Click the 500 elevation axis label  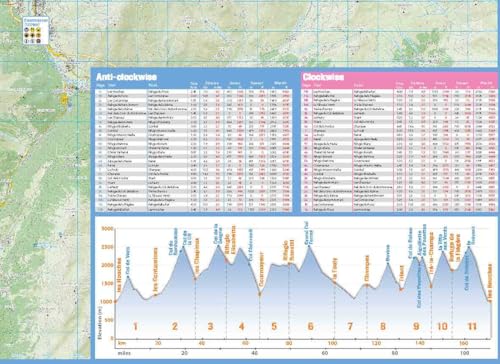109,320
